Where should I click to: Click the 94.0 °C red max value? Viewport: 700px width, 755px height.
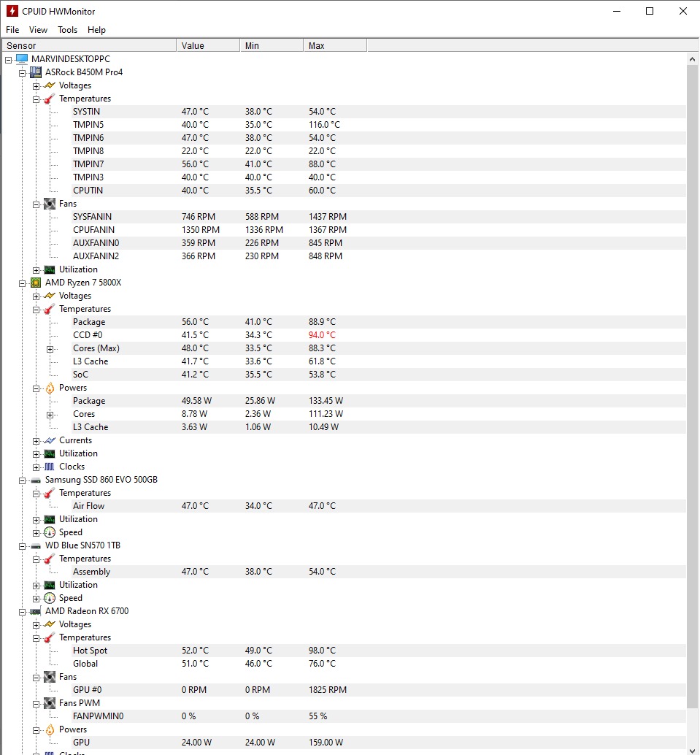[322, 335]
